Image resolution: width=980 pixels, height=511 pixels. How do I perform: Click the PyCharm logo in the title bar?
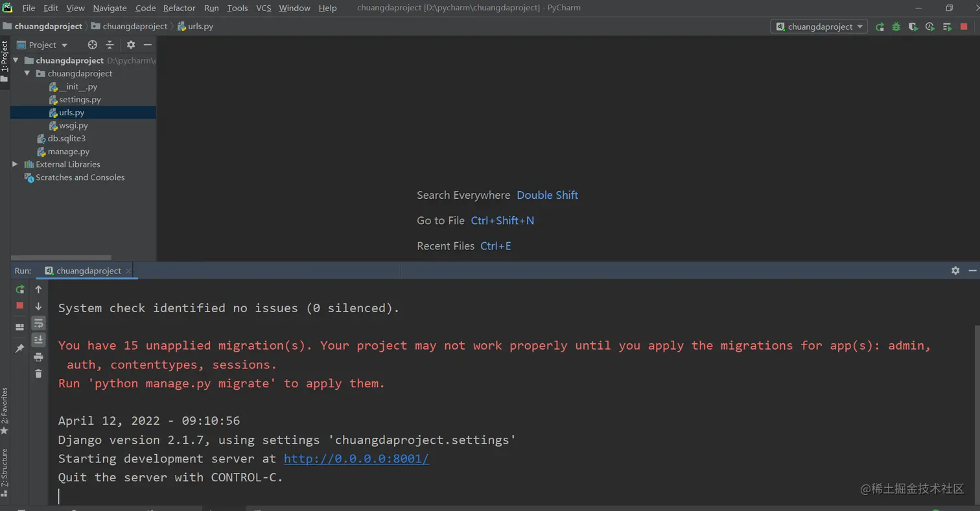click(8, 8)
